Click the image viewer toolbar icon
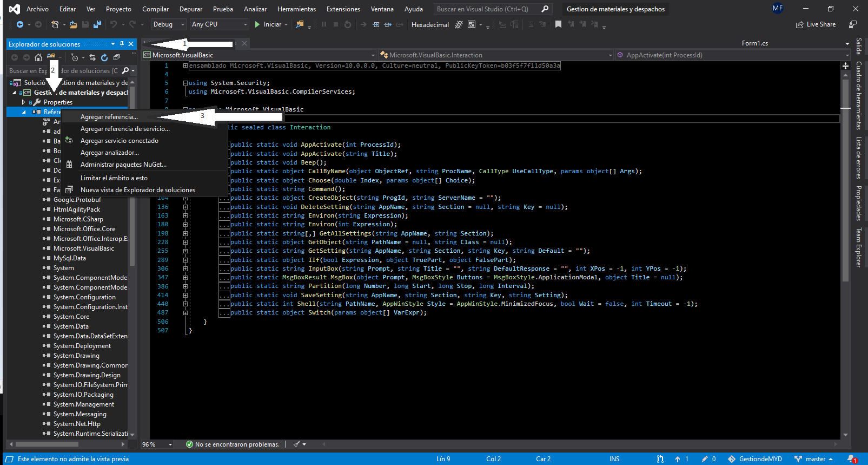Image resolution: width=868 pixels, height=465 pixels. (x=472, y=24)
